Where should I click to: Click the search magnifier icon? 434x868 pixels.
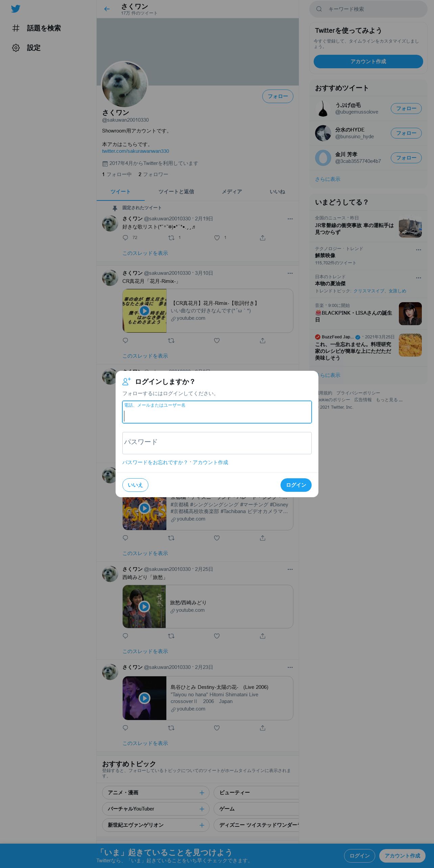pos(319,9)
